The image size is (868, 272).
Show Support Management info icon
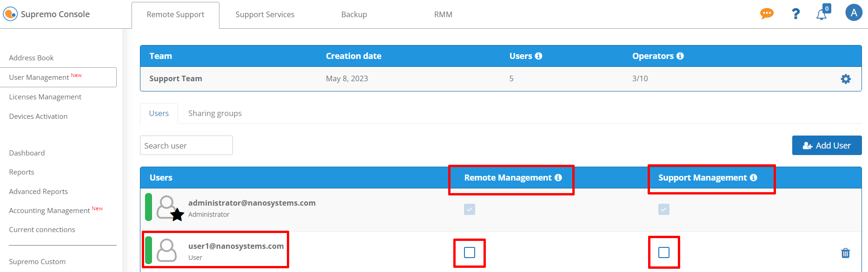pyautogui.click(x=754, y=178)
